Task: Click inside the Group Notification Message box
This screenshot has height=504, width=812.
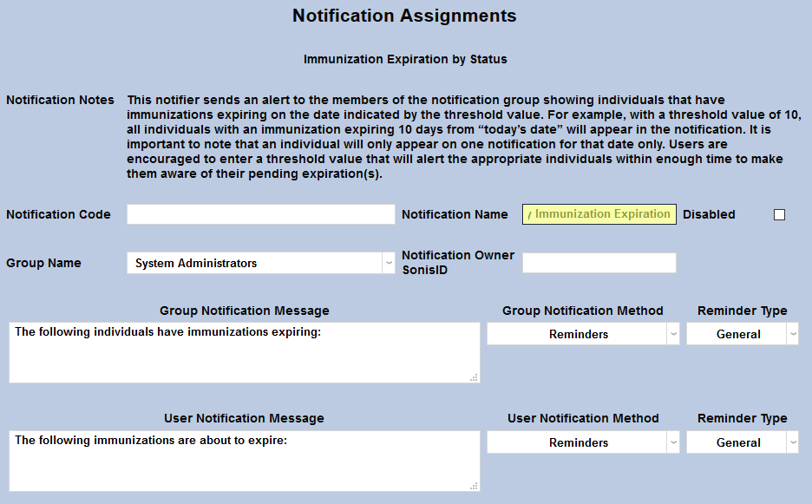Action: point(243,351)
